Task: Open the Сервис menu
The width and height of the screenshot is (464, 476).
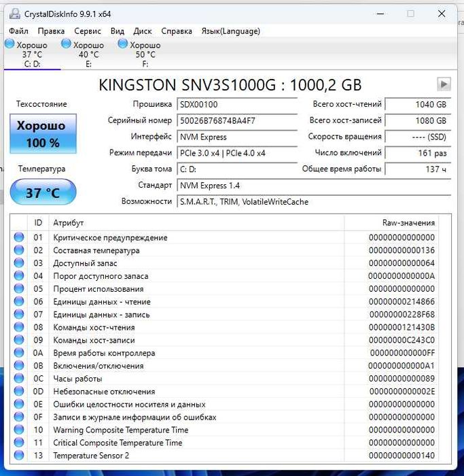Action: pyautogui.click(x=88, y=31)
